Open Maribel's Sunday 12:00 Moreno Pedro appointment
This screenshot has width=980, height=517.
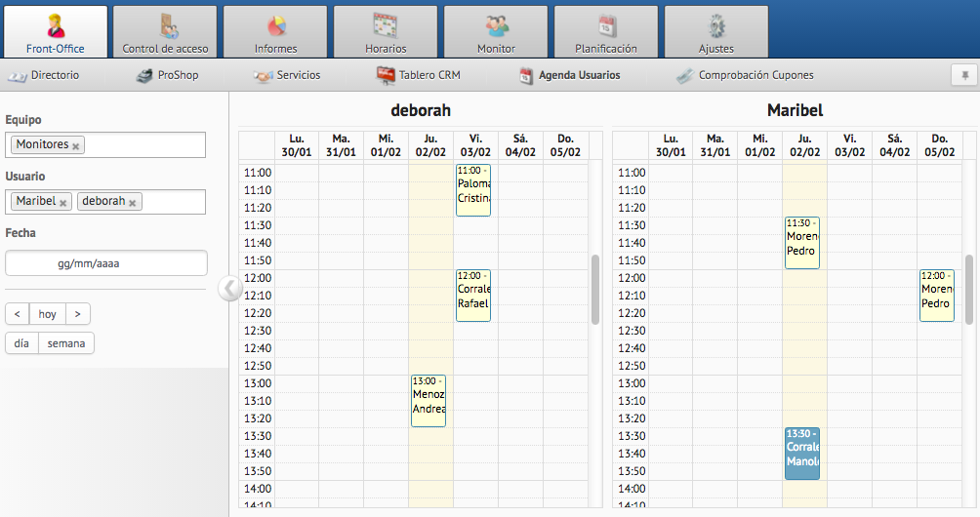tap(937, 296)
